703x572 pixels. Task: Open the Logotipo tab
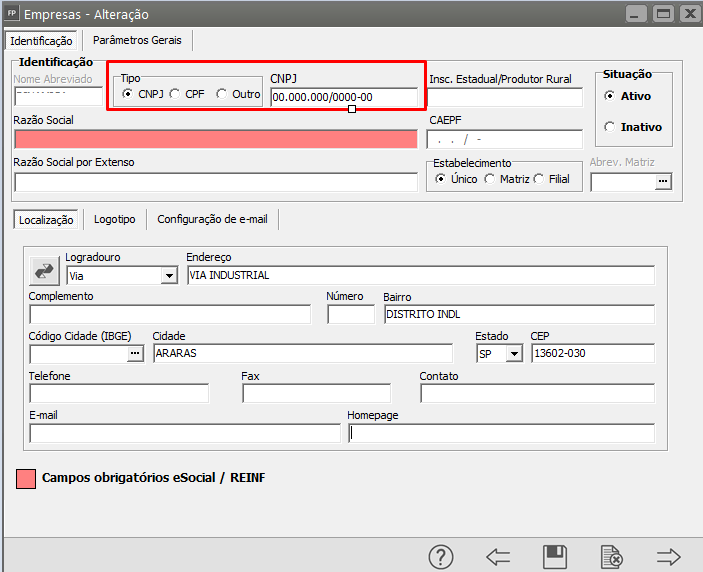click(115, 219)
